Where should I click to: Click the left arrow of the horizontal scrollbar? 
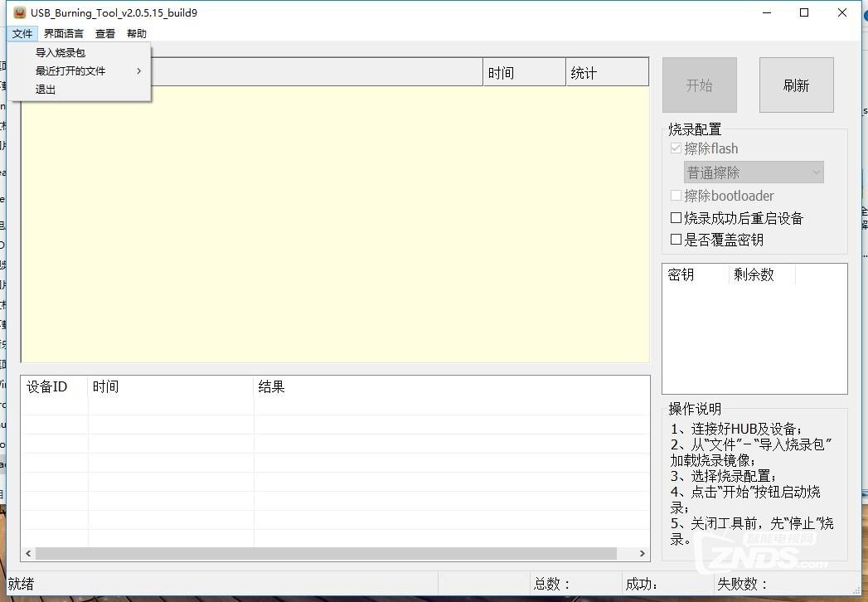pos(28,553)
